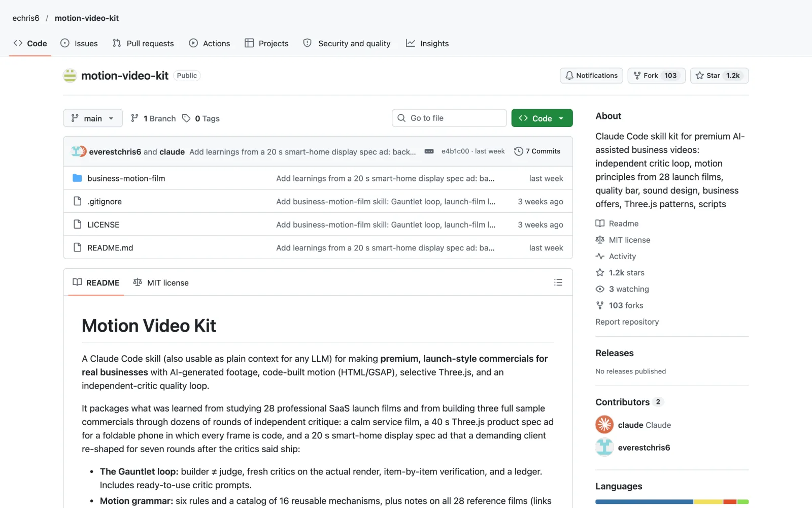
Task: Open the README outline icon
Action: 558,282
